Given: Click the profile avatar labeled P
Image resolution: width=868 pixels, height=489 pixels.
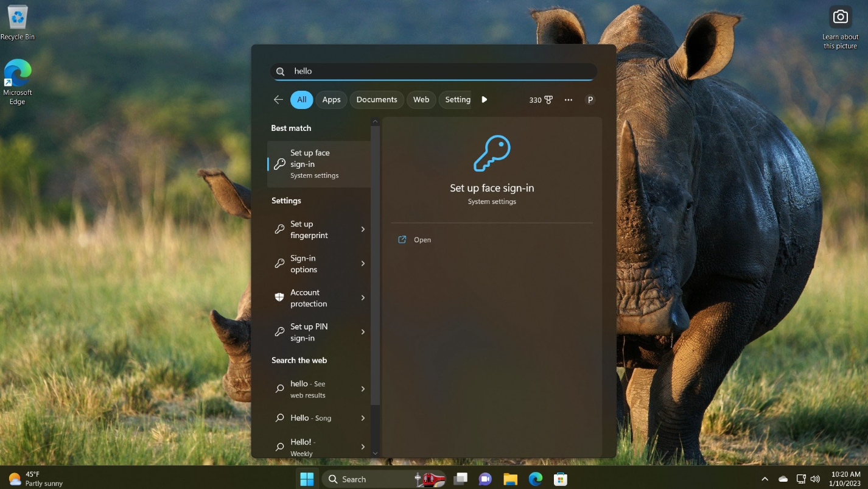Looking at the screenshot, I should click(x=589, y=100).
